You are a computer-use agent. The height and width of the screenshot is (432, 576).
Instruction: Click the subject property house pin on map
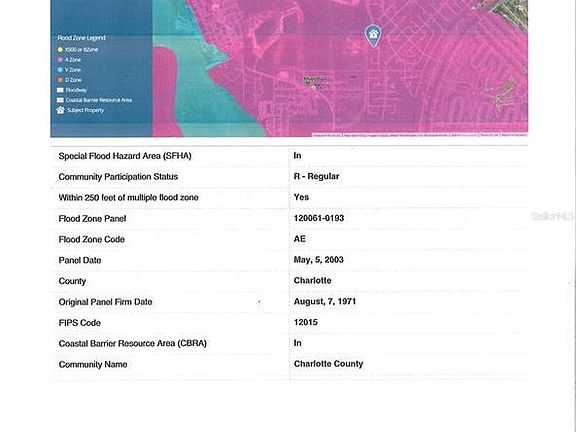[x=373, y=36]
